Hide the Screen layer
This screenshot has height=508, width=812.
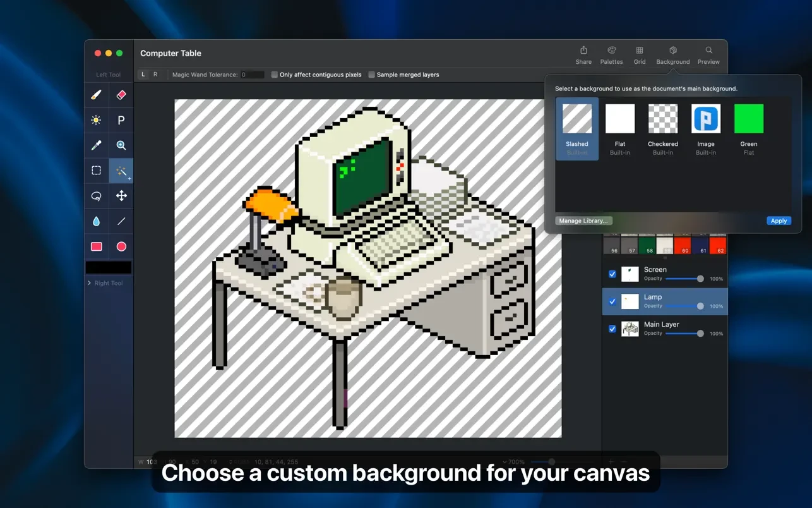pyautogui.click(x=612, y=274)
